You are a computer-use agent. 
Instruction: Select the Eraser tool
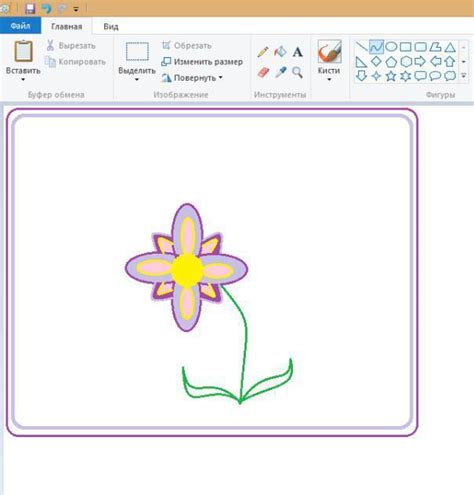point(263,72)
